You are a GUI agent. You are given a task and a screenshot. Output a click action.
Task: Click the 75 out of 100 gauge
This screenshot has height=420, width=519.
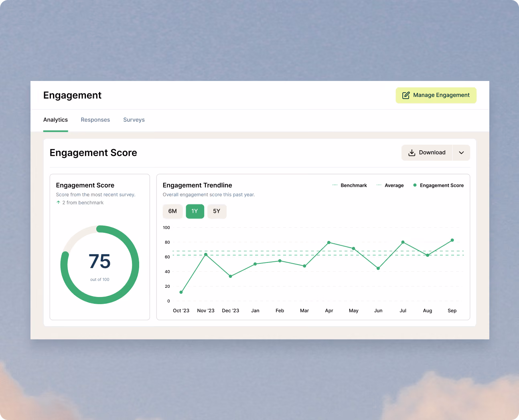[x=100, y=265]
